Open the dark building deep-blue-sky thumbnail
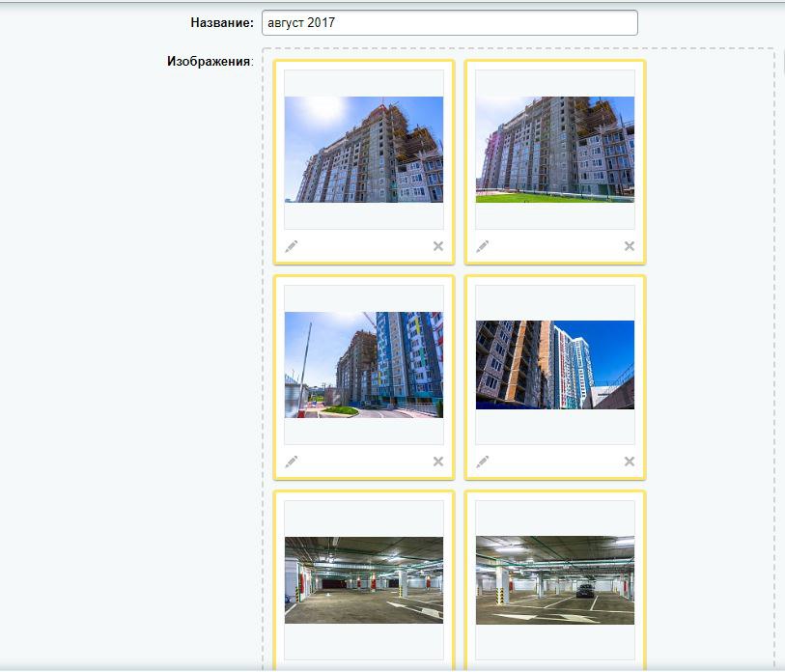The image size is (785, 672). pos(555,364)
